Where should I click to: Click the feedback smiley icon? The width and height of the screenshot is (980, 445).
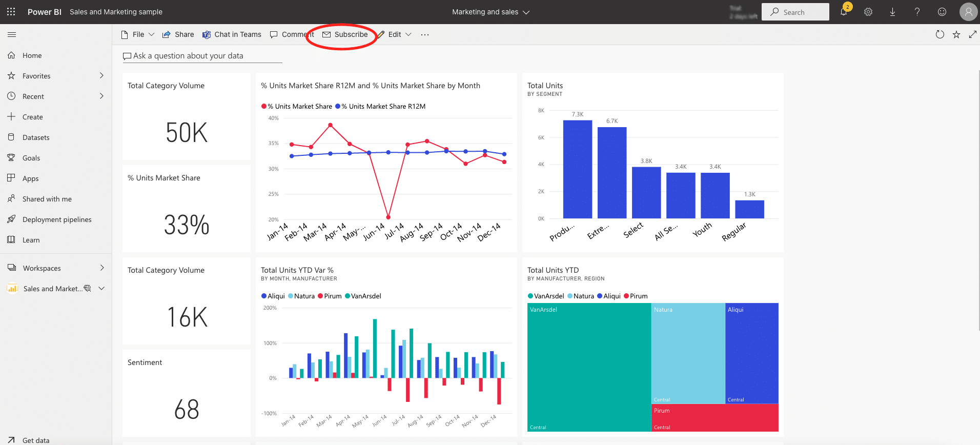[x=942, y=12]
